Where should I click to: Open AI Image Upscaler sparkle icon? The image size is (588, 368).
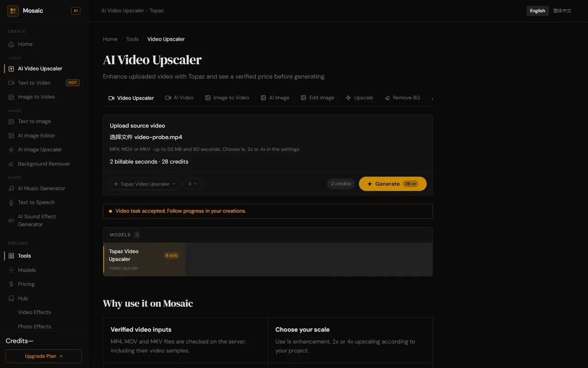pos(11,149)
